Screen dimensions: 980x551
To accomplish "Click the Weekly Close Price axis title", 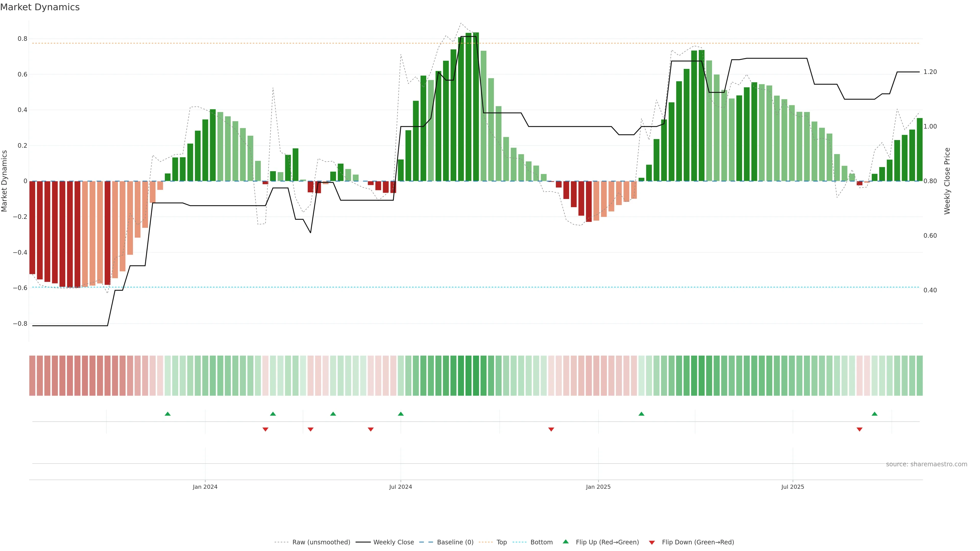I will coord(947,181).
